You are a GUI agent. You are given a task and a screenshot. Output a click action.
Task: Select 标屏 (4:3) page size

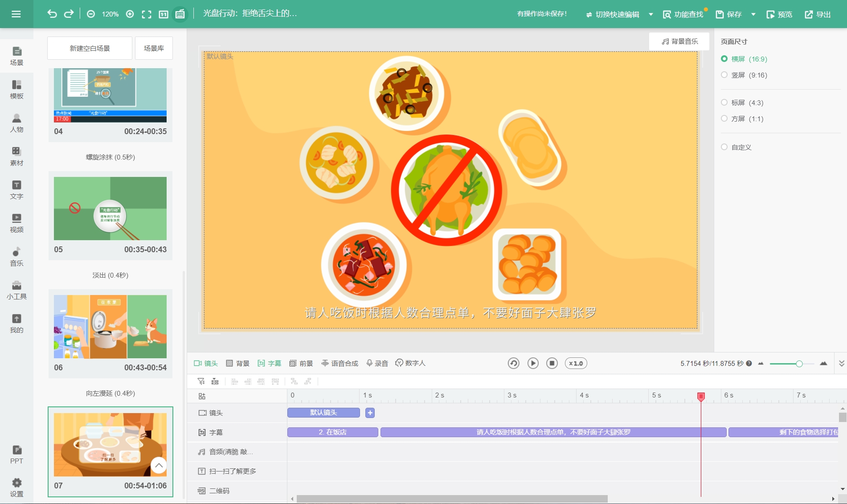[x=742, y=102]
